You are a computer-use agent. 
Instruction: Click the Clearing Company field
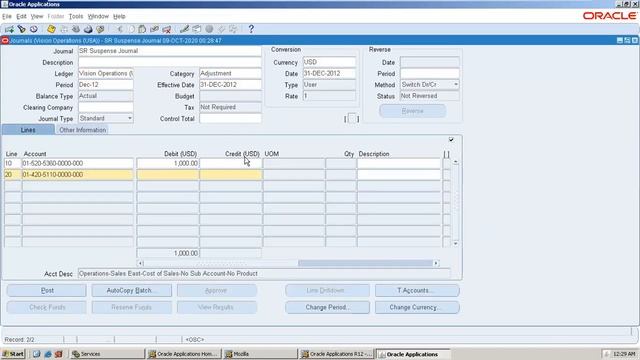105,107
